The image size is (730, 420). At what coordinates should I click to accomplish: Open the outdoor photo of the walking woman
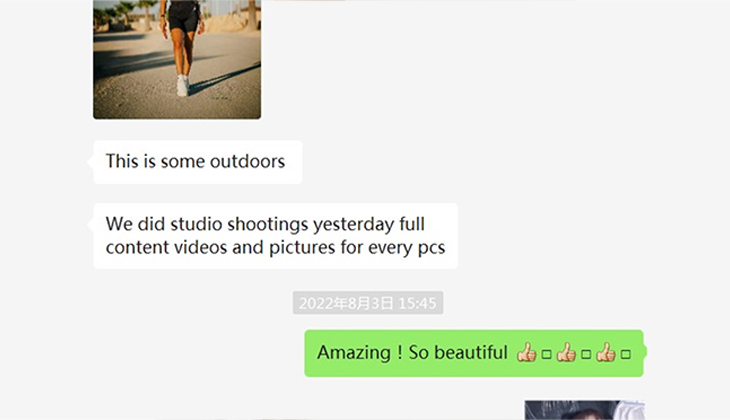[177, 60]
